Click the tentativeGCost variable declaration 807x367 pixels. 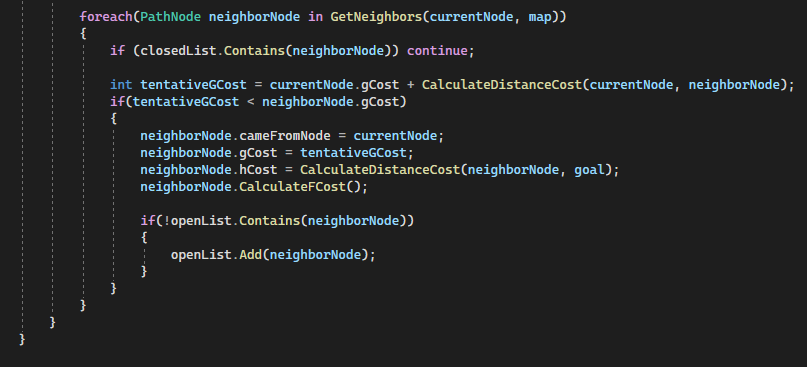tap(194, 84)
